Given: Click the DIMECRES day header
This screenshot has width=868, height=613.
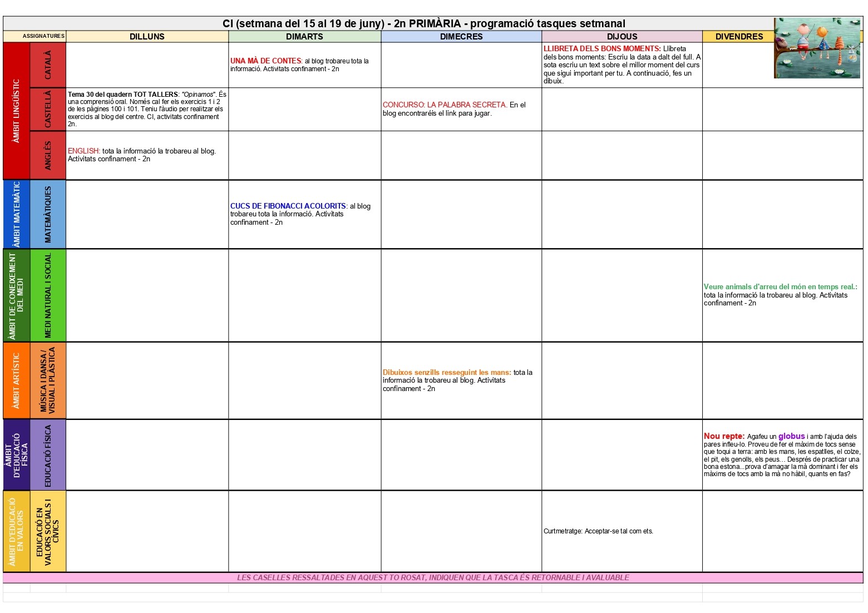Looking at the screenshot, I should pyautogui.click(x=461, y=37).
